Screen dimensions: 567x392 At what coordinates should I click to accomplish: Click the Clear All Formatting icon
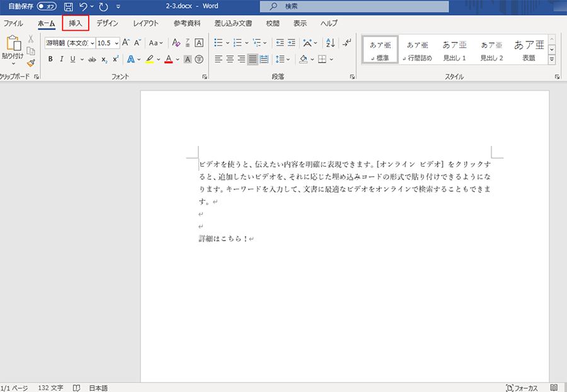tap(176, 43)
